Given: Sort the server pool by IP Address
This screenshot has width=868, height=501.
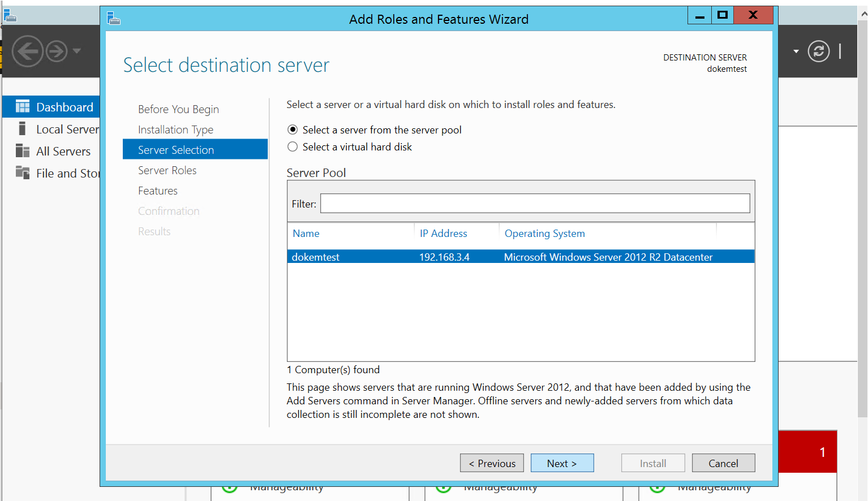Looking at the screenshot, I should (x=443, y=234).
